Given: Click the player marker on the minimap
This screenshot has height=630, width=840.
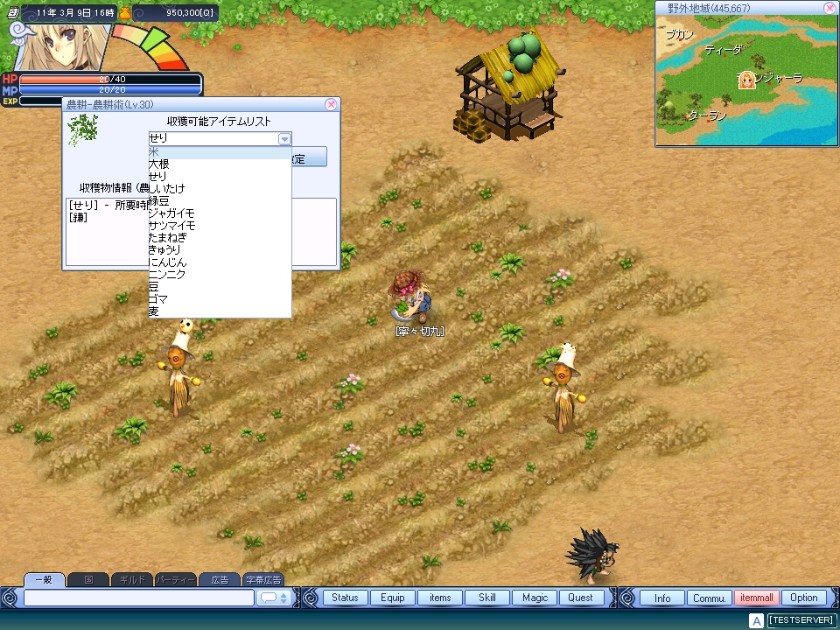Looking at the screenshot, I should 746,80.
